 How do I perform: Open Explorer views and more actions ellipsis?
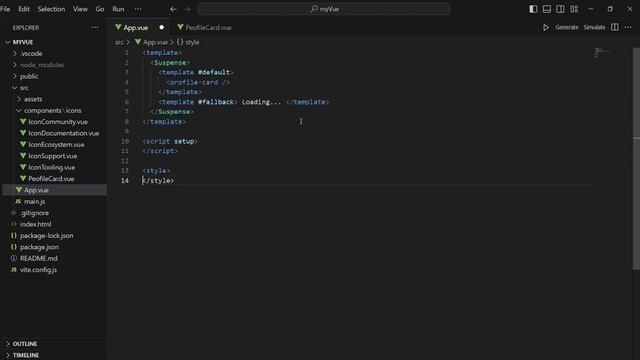95,27
